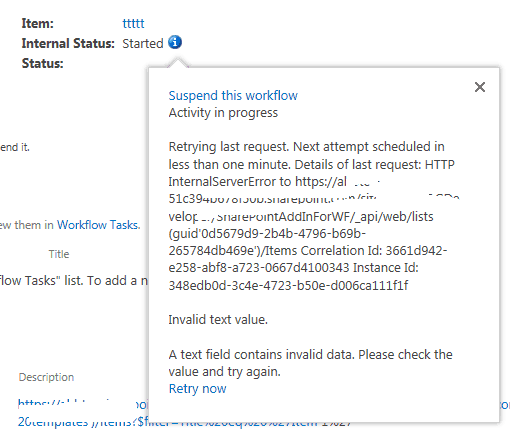The image size is (510, 430).
Task: Click the Invalid text value message
Action: click(x=218, y=320)
